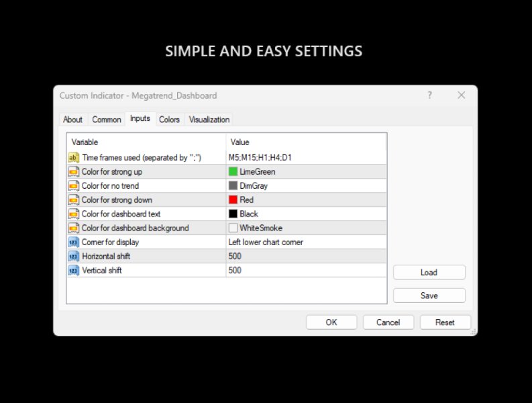Click the integer icon beside Horizontal shift
Image resolution: width=532 pixels, height=403 pixels.
point(73,256)
